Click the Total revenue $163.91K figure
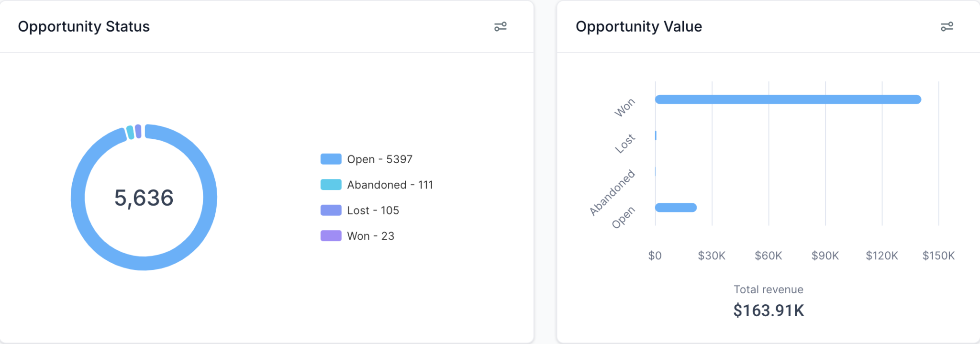Viewport: 980px width, 344px height. (768, 311)
